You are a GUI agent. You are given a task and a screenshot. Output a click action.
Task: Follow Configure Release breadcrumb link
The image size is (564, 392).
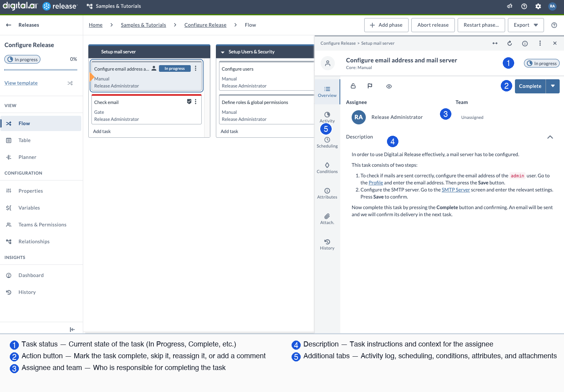click(x=205, y=25)
